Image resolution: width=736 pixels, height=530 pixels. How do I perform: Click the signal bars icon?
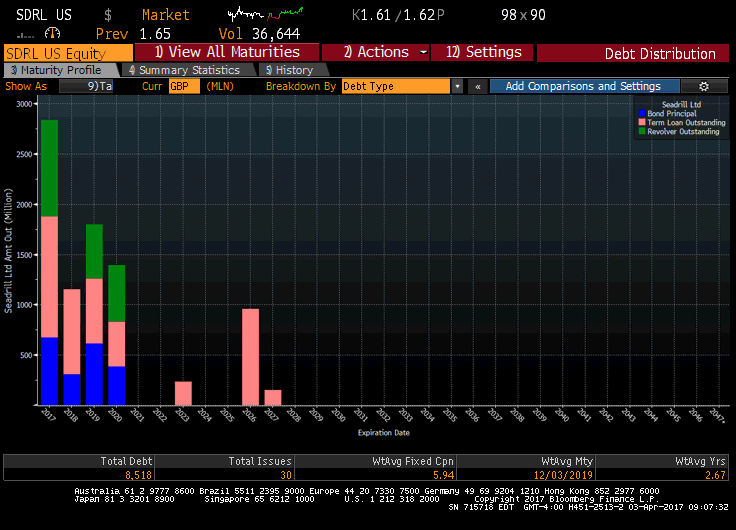click(25, 35)
